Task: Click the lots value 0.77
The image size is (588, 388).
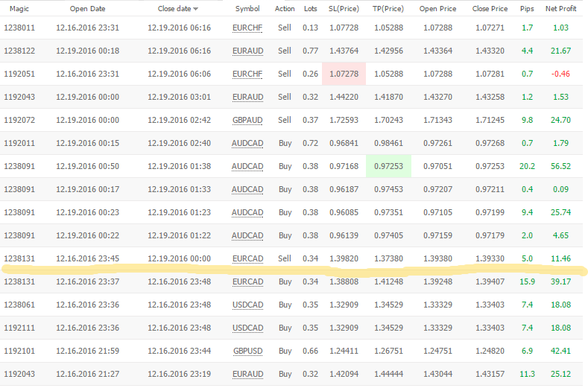Action: [x=311, y=51]
